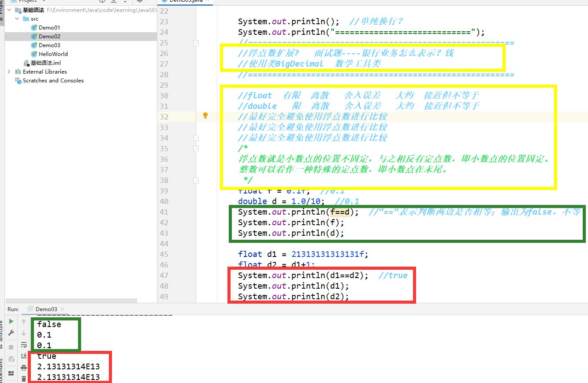Click the grey Stop square in Run panel
The width and height of the screenshot is (588, 383).
click(x=11, y=347)
